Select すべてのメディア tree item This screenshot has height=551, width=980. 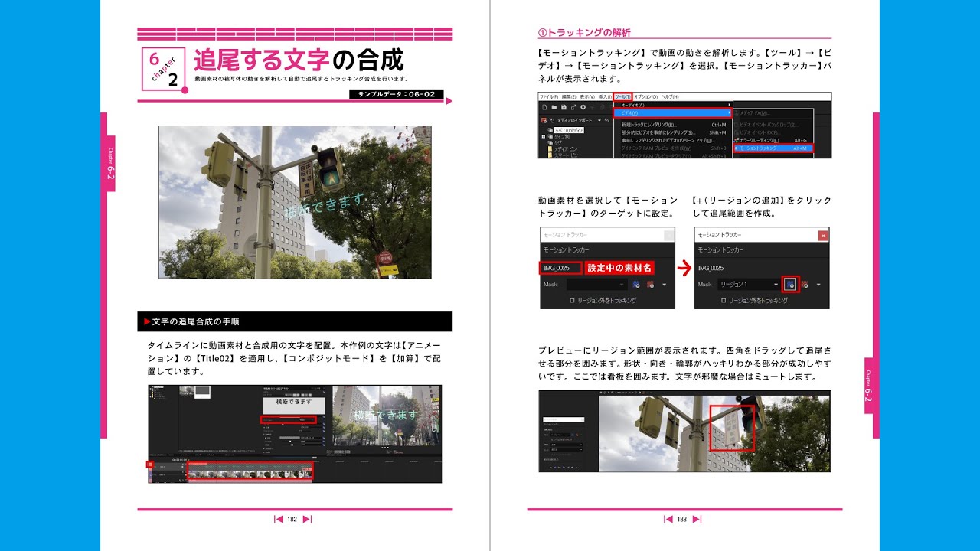pyautogui.click(x=569, y=130)
